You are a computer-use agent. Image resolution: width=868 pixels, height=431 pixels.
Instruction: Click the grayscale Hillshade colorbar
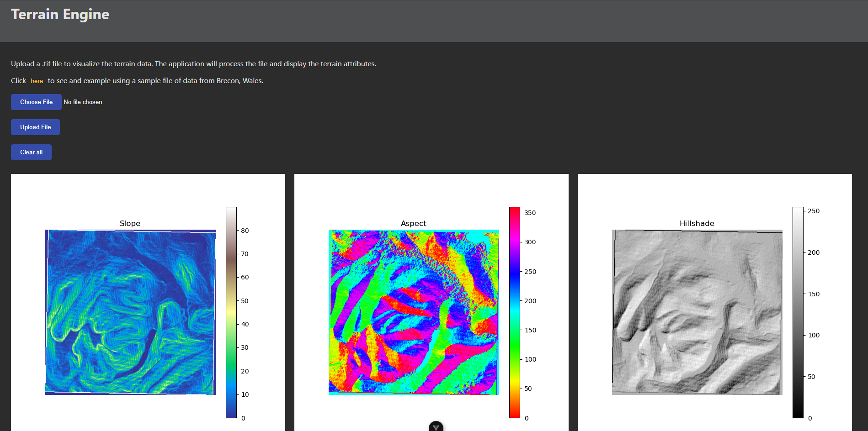click(798, 312)
